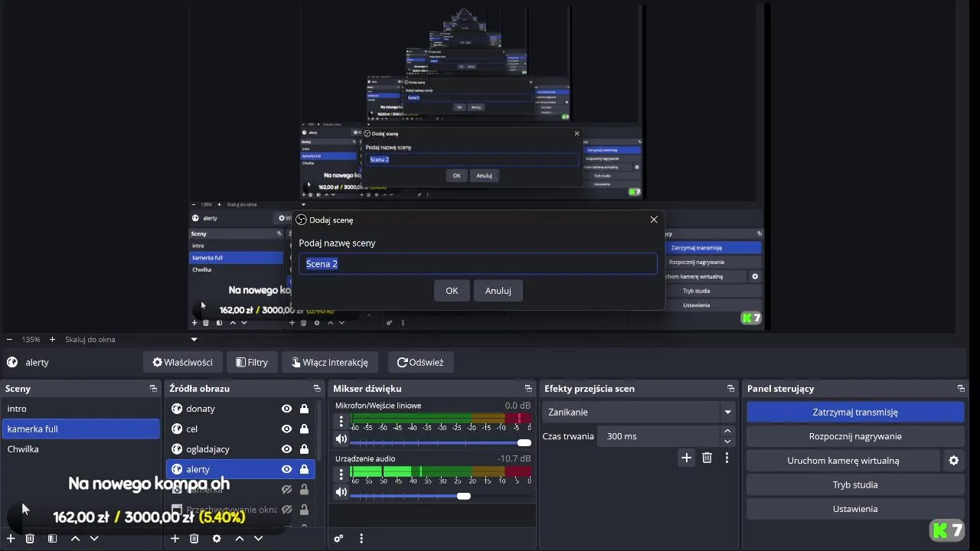Unlock the ogladajacy source with its padlock
980x551 pixels.
pos(304,449)
